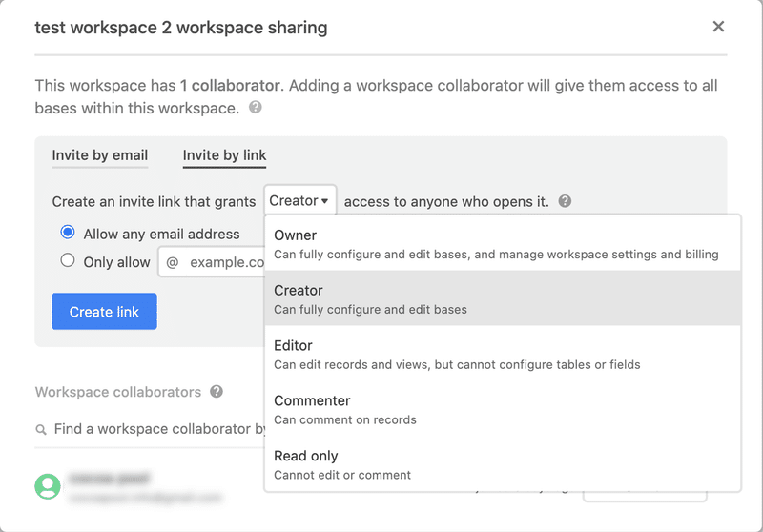Click the example.com domain input field
This screenshot has height=532, width=763.
coord(212,262)
